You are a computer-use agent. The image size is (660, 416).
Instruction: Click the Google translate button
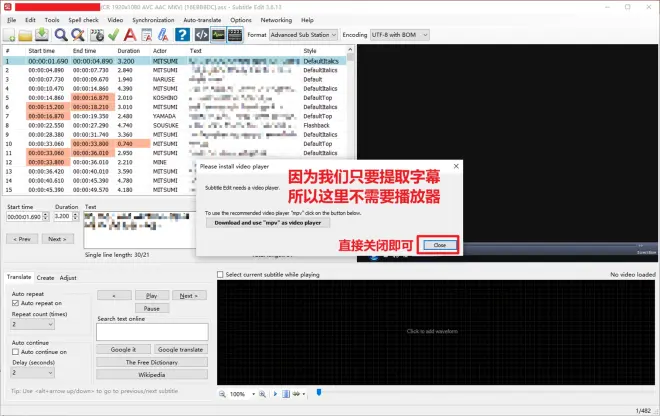pyautogui.click(x=181, y=349)
